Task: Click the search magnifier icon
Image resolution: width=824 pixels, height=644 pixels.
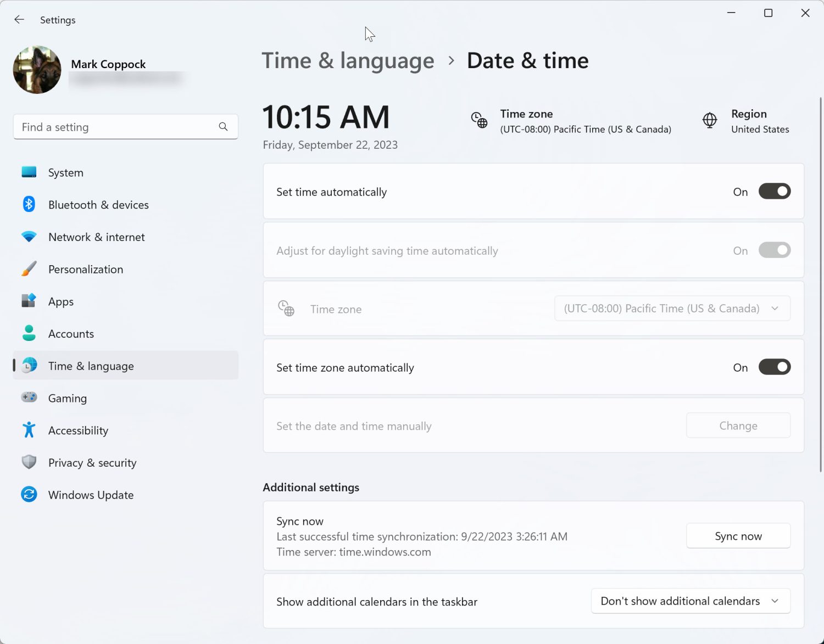Action: tap(223, 127)
